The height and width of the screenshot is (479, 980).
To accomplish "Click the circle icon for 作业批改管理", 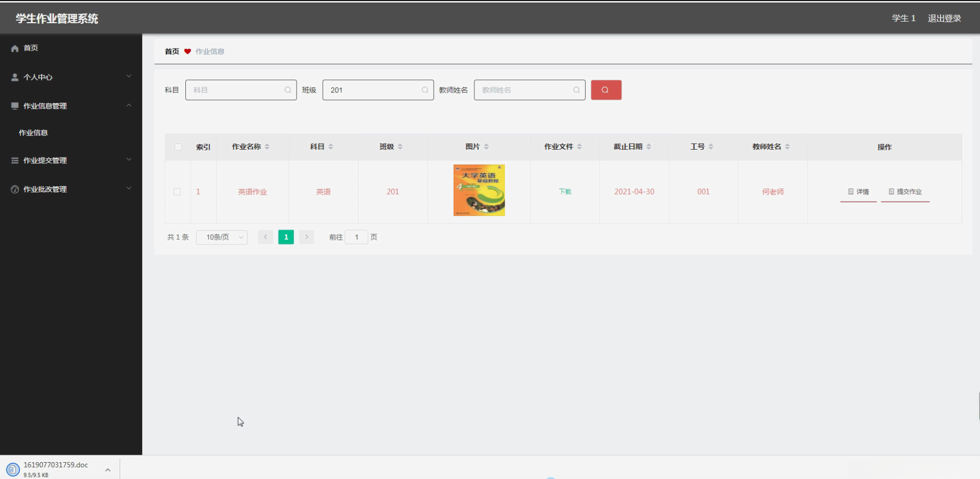I will coord(15,189).
